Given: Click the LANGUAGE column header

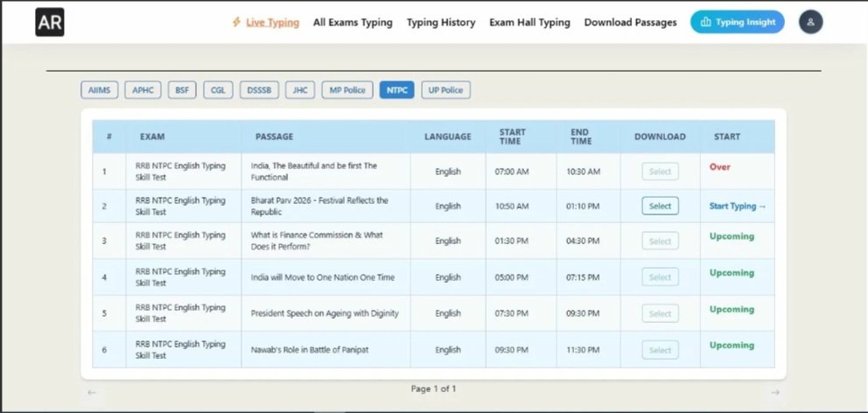Looking at the screenshot, I should coord(448,136).
